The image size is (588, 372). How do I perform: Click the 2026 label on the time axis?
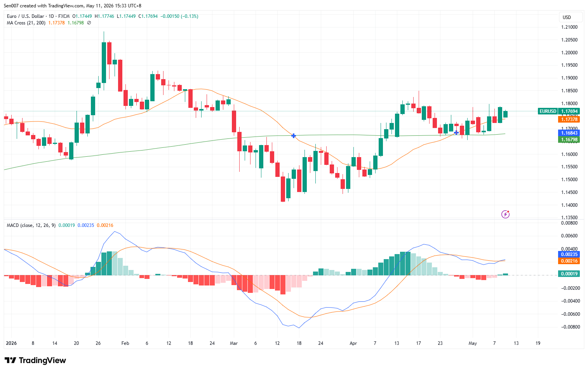pos(11,343)
